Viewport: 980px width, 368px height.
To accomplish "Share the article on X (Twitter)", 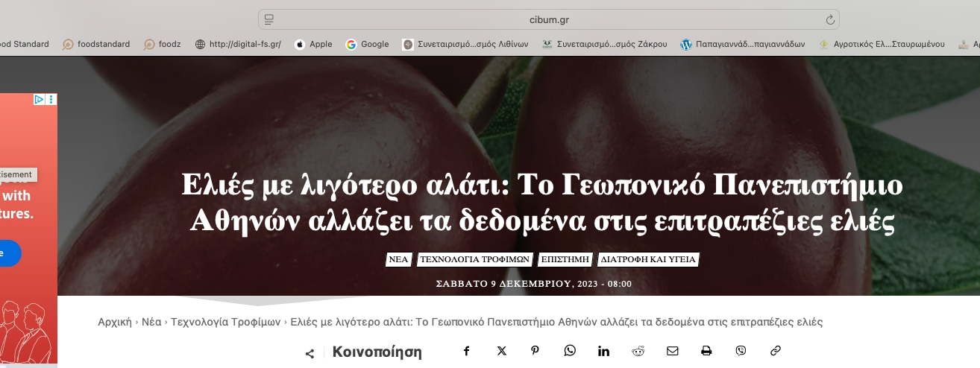I will click(x=501, y=351).
